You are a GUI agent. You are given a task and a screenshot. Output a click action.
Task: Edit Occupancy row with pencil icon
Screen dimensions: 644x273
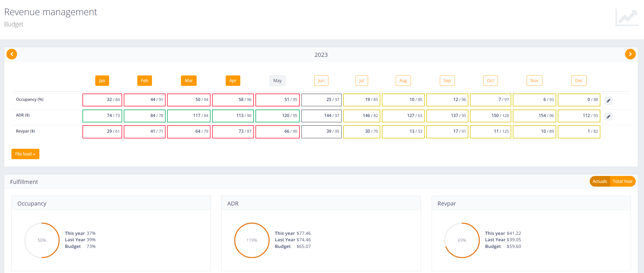(608, 101)
